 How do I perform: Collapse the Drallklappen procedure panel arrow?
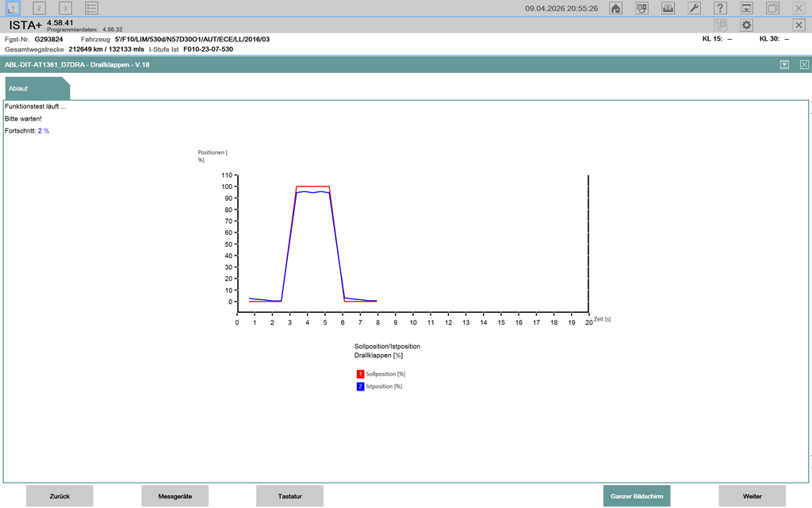pyautogui.click(x=784, y=64)
